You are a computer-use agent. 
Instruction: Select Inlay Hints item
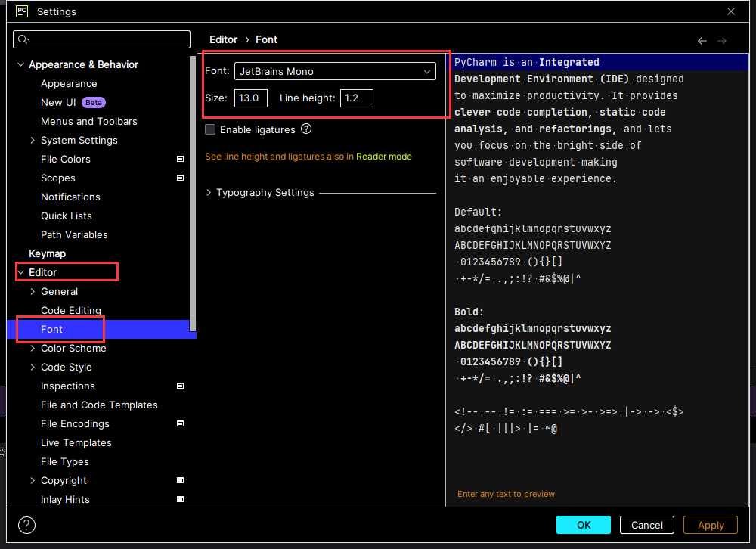[65, 499]
